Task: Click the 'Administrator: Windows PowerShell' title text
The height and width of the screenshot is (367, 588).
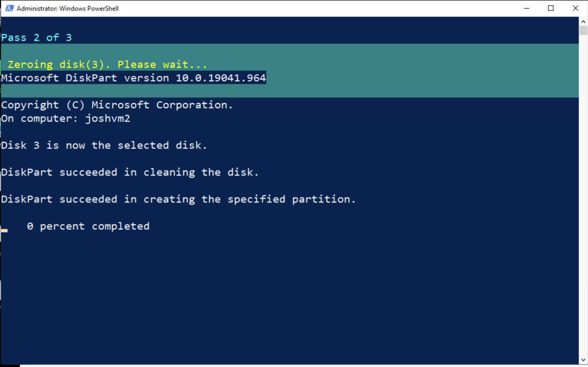Action: 68,9
